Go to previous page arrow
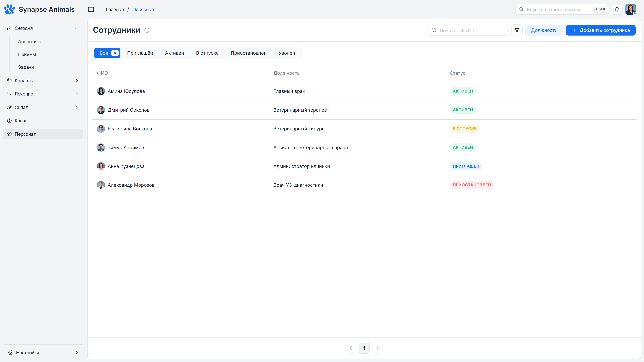The width and height of the screenshot is (644, 362). click(351, 348)
